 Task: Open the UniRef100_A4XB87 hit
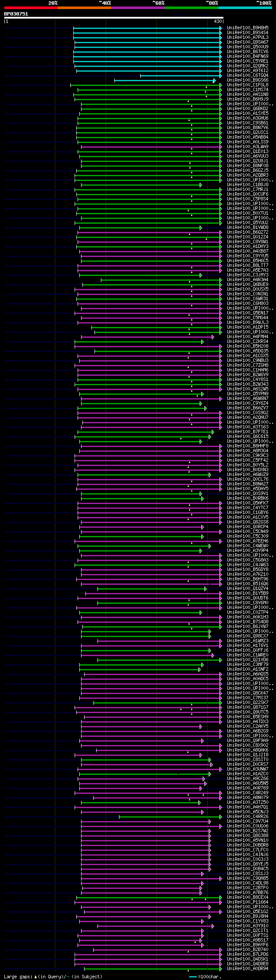coord(248,251)
